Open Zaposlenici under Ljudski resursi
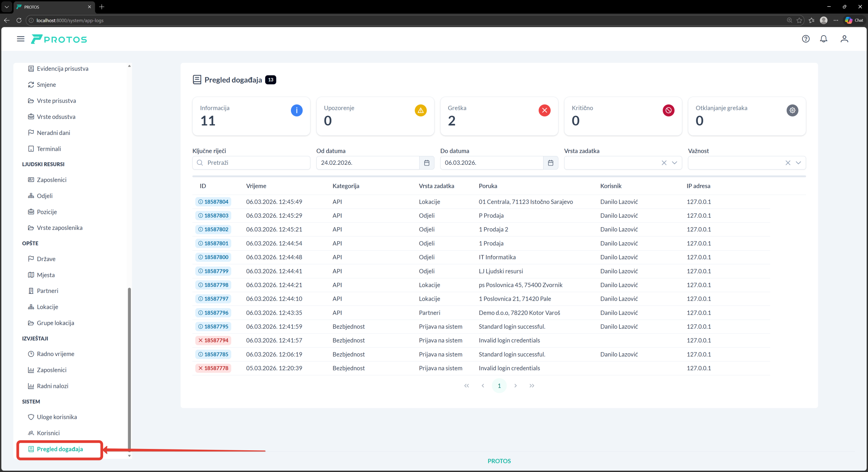The width and height of the screenshot is (868, 472). (52, 180)
